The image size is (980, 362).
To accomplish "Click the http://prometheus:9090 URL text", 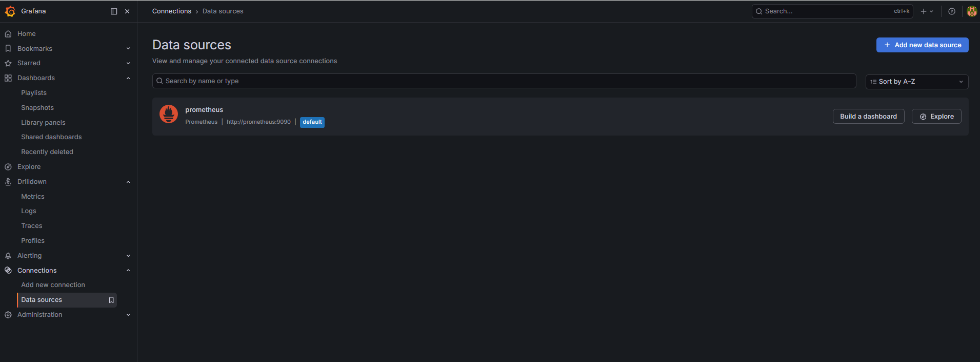I will (258, 122).
